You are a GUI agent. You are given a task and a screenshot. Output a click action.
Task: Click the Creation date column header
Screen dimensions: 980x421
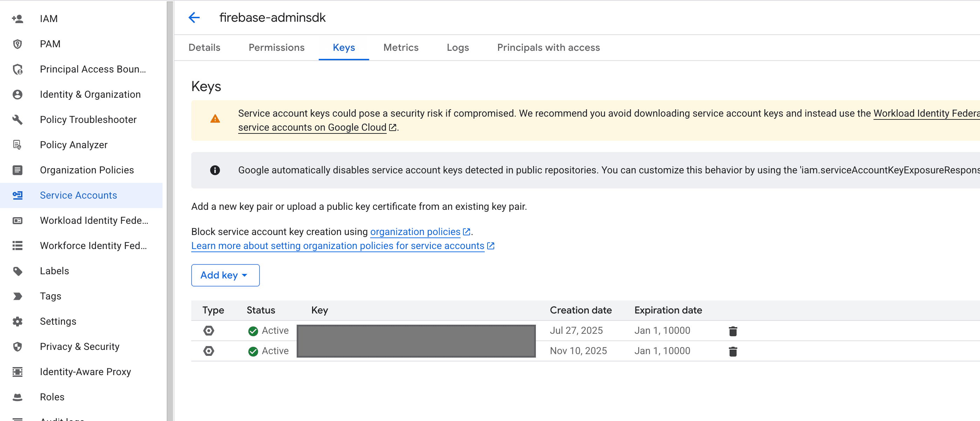coord(581,310)
